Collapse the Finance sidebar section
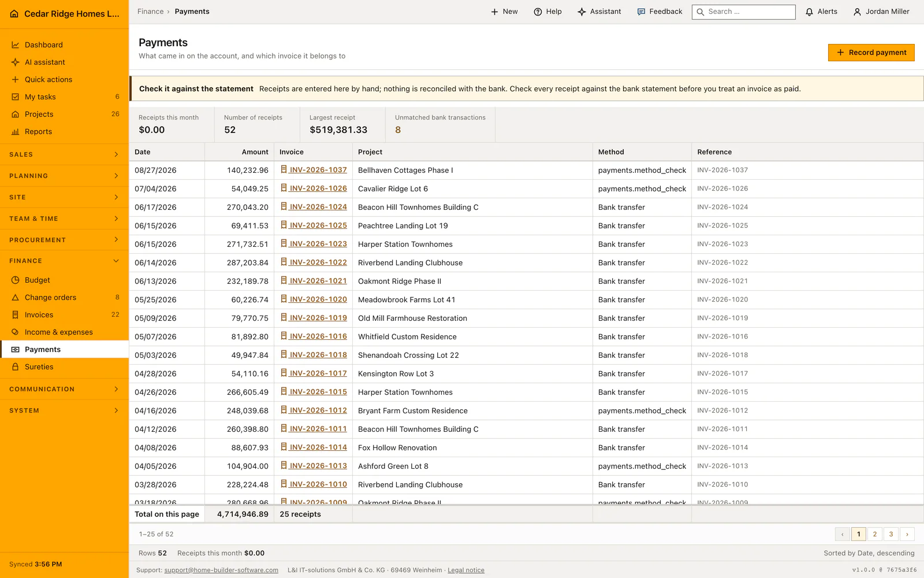The width and height of the screenshot is (924, 578). [x=64, y=261]
